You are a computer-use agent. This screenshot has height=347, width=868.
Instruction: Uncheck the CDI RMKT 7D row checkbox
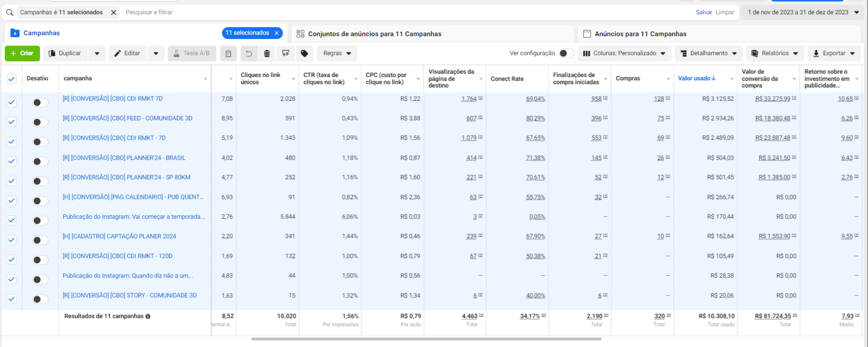pyautogui.click(x=12, y=102)
